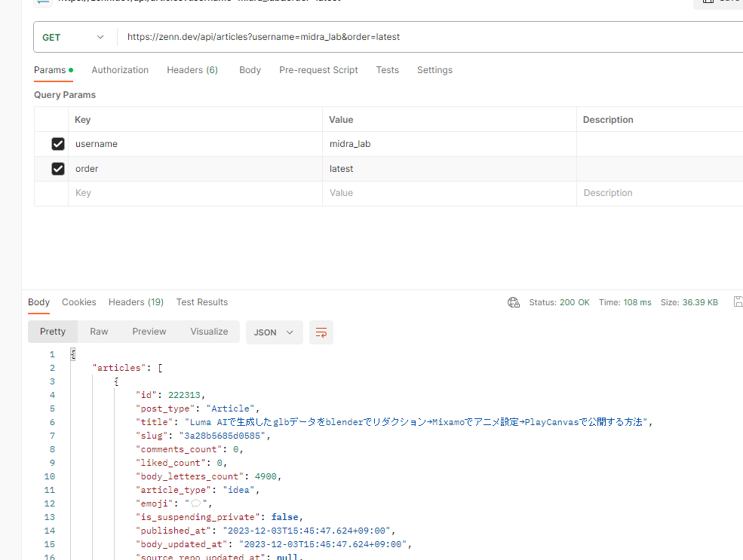
Task: Select the Preview view button
Action: (x=149, y=332)
